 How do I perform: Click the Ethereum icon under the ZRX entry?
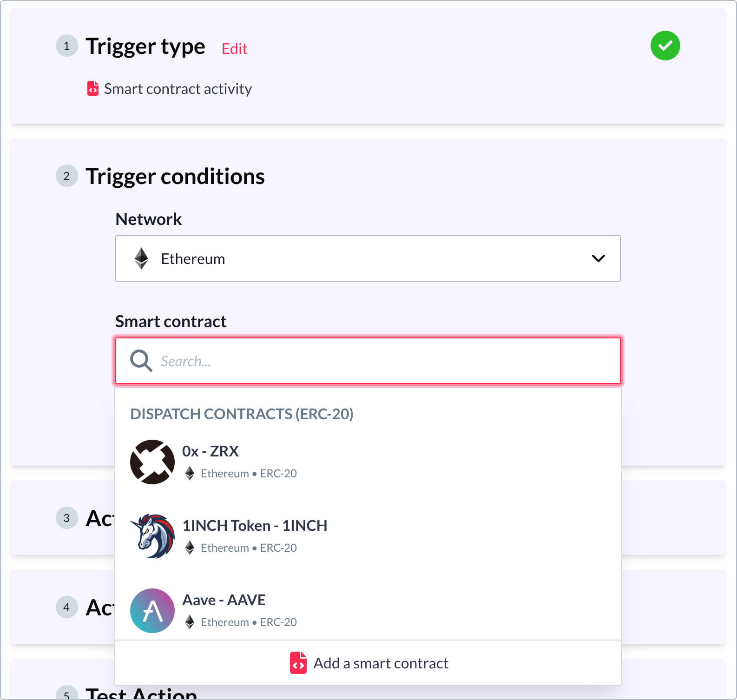190,473
